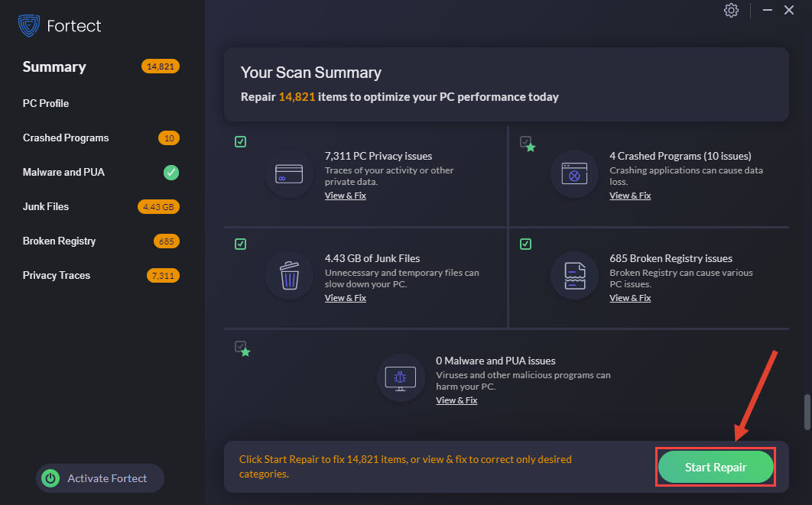Viewport: 812px width, 505px height.
Task: Uncheck the PC Privacy issues checkbox
Action: (241, 142)
